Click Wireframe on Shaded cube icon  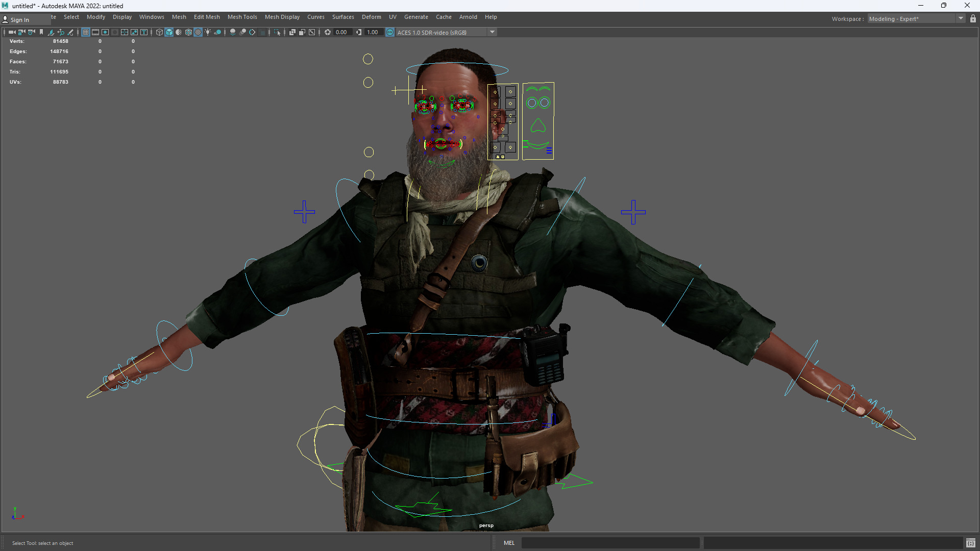(188, 32)
